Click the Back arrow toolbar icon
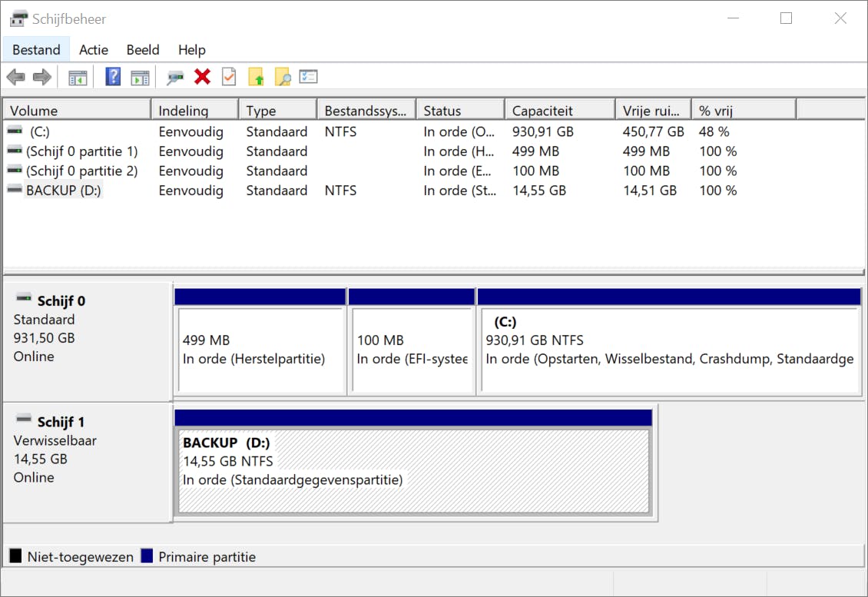Screen dimensions: 868x597 click(15, 77)
